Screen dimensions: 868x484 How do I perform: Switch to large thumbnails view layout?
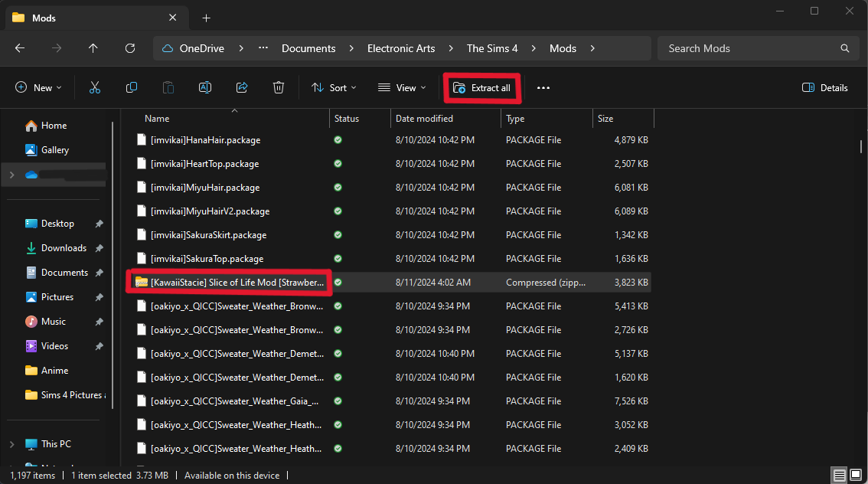click(854, 476)
